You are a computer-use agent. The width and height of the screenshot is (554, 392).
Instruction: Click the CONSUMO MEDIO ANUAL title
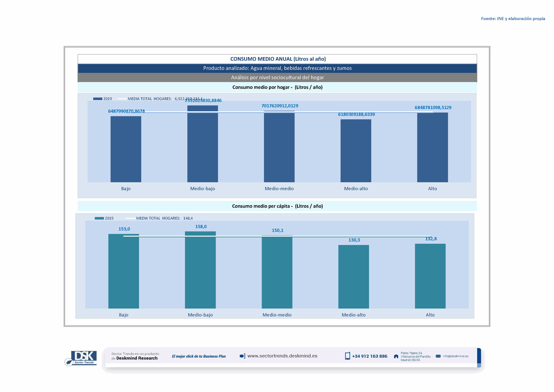click(x=278, y=59)
